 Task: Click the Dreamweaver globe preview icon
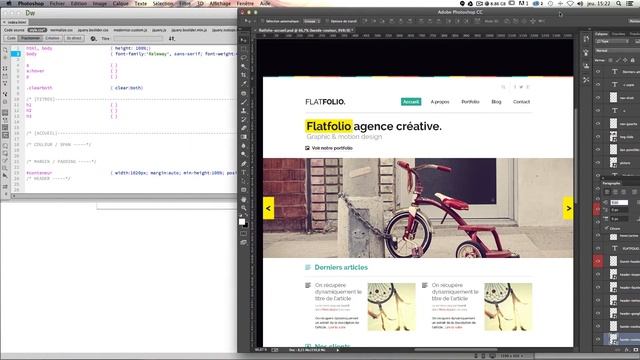click(x=93, y=38)
